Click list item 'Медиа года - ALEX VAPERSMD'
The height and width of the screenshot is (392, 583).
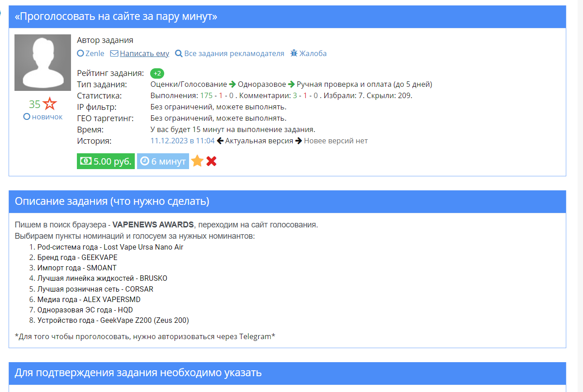89,299
